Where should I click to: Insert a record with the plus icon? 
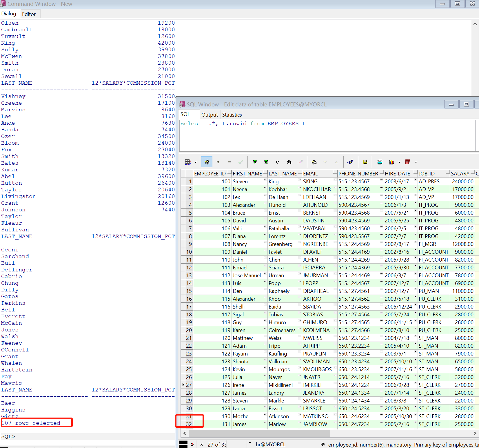click(x=218, y=162)
